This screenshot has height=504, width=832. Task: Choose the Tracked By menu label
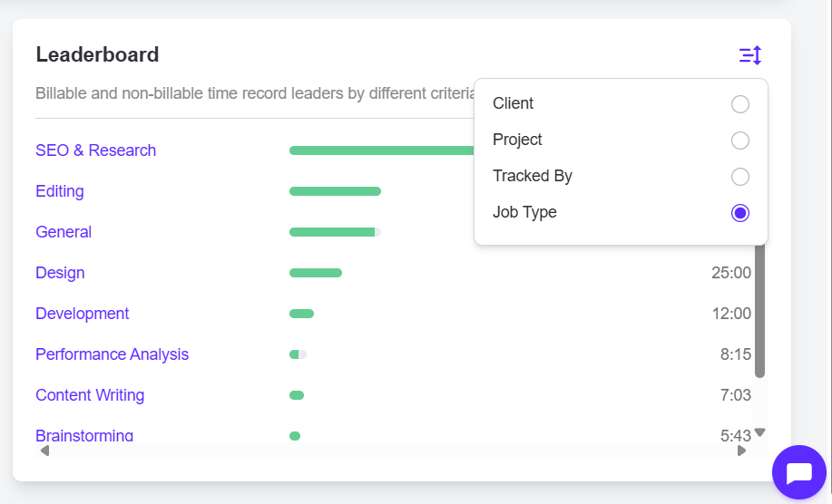pyautogui.click(x=533, y=176)
